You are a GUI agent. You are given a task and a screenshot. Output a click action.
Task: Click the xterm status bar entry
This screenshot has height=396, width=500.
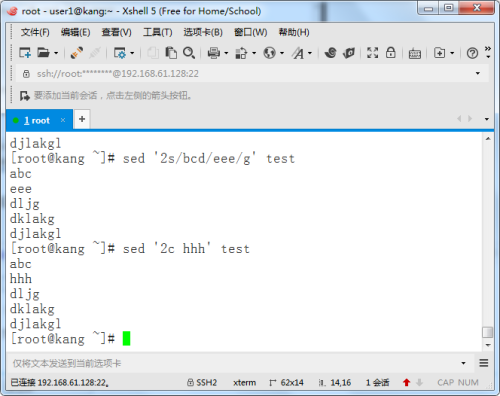click(245, 382)
